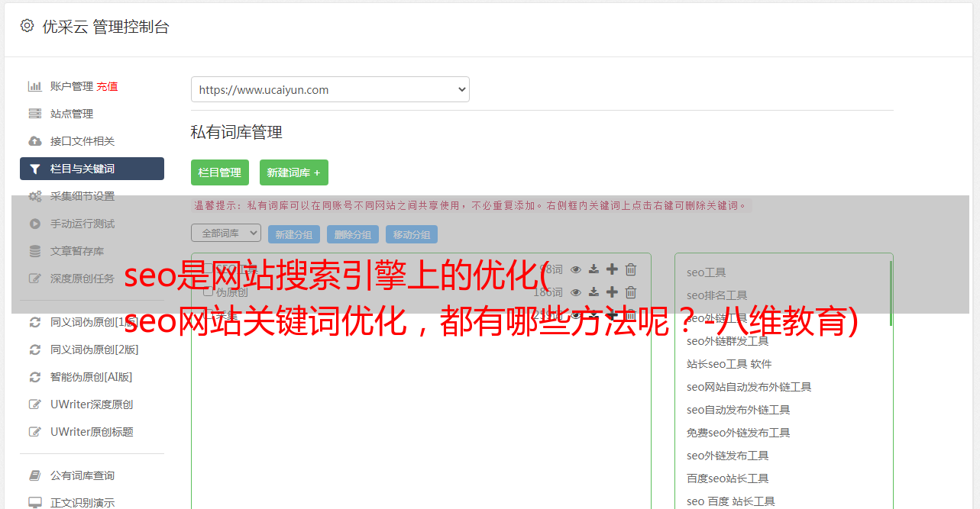Click the keyword seo排名工具
The height and width of the screenshot is (509, 980).
click(x=717, y=295)
